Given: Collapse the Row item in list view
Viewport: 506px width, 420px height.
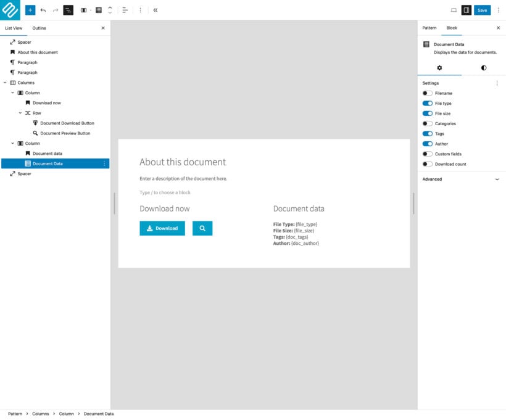Looking at the screenshot, I should click(x=20, y=112).
